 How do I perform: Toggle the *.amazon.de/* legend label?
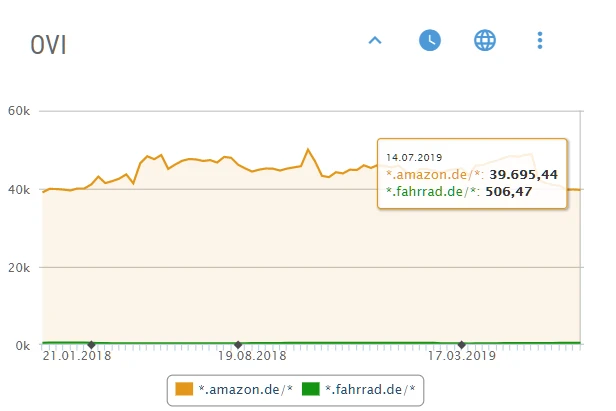tap(246, 389)
